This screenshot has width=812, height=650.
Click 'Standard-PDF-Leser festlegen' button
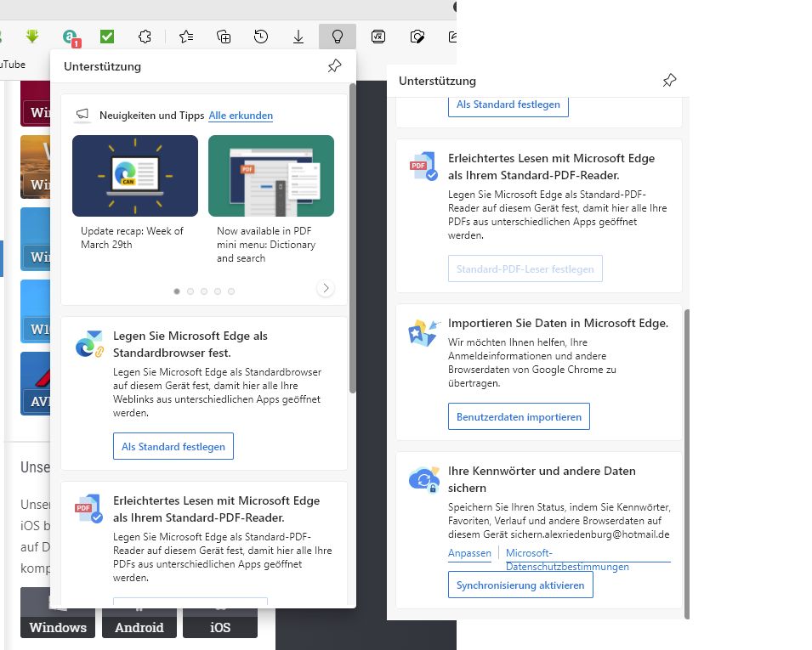click(x=525, y=268)
